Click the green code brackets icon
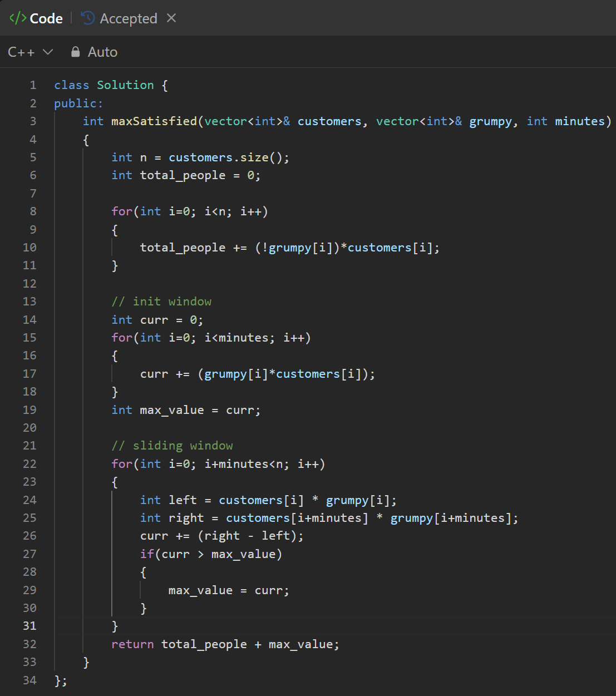The width and height of the screenshot is (616, 696). click(17, 18)
